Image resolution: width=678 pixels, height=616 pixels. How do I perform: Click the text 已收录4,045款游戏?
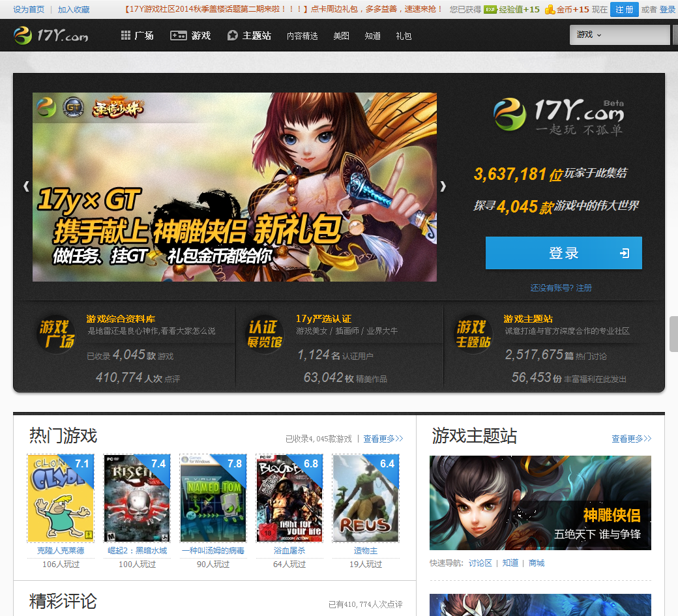(319, 439)
